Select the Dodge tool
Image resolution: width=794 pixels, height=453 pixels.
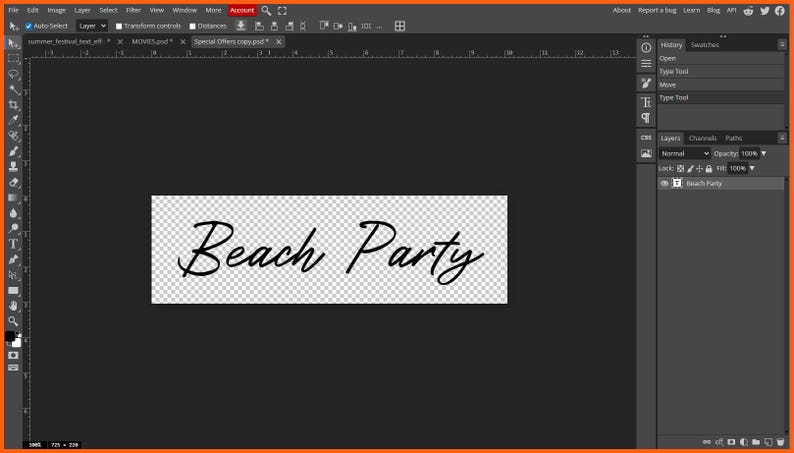tap(14, 229)
